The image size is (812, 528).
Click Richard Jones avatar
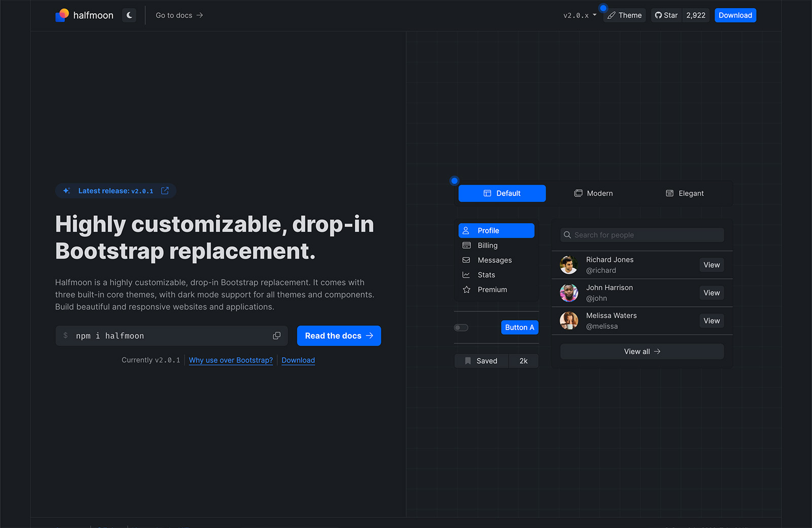click(x=569, y=265)
